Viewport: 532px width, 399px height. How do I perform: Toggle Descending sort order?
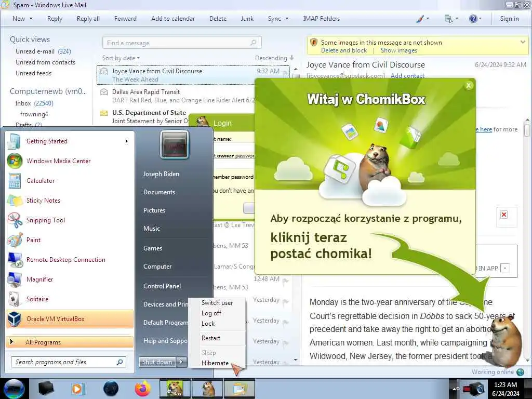pos(274,58)
